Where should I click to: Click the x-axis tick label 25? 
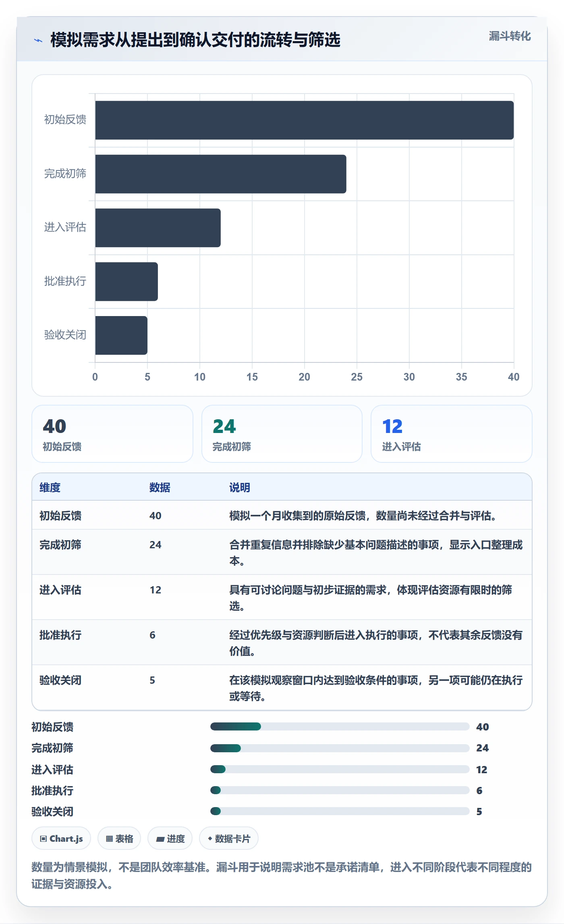[x=357, y=377]
